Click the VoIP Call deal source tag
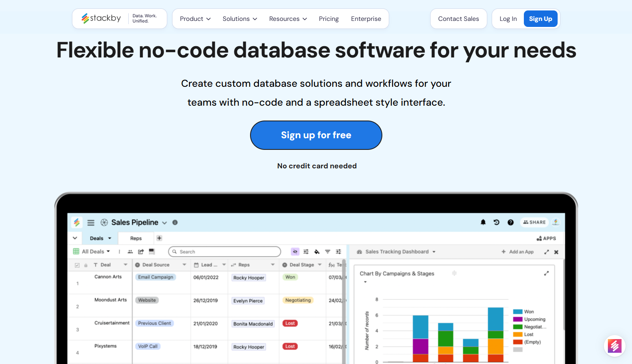The width and height of the screenshot is (632, 364). [148, 346]
